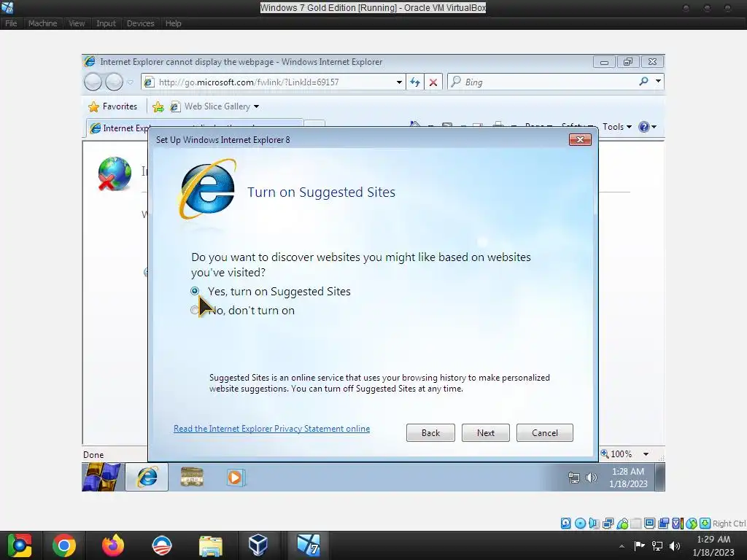
Task: Click the Next button in setup dialog
Action: [x=485, y=432]
